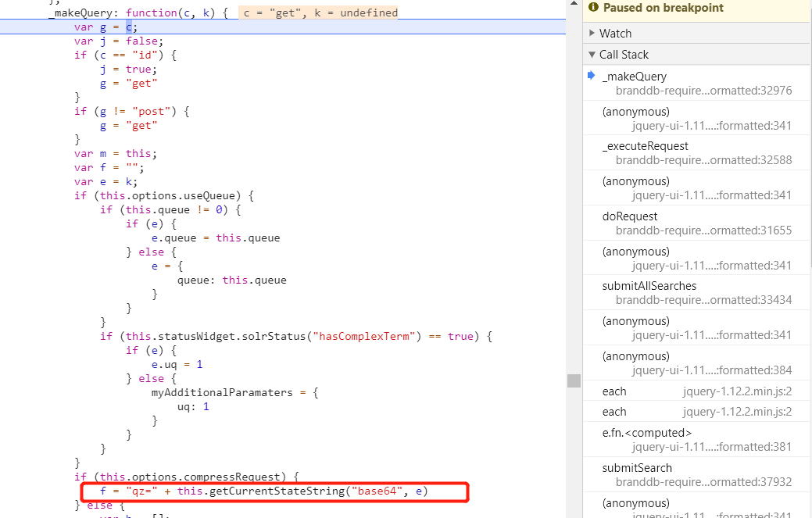Open the branddb source link ending in 32588
The width and height of the screenshot is (812, 518).
pyautogui.click(x=703, y=160)
